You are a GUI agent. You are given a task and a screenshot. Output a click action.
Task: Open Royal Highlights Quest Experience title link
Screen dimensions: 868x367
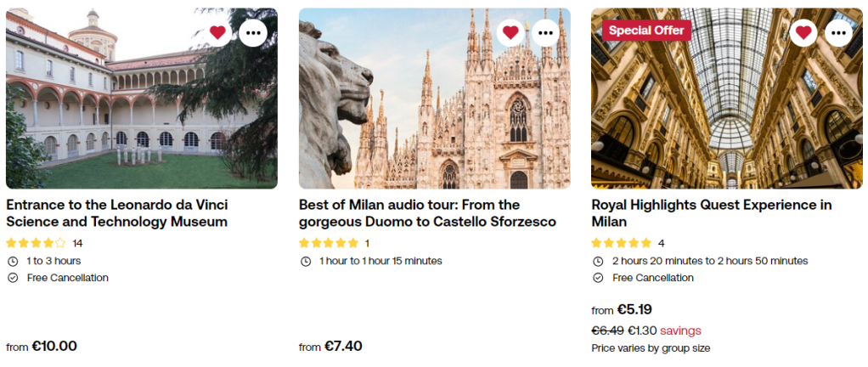coord(711,213)
